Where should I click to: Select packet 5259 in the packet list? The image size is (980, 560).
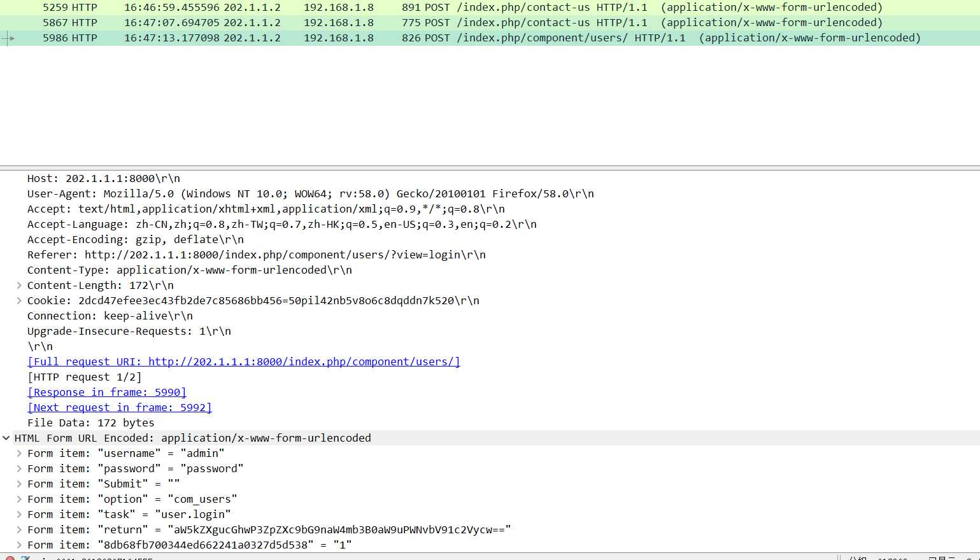point(490,8)
